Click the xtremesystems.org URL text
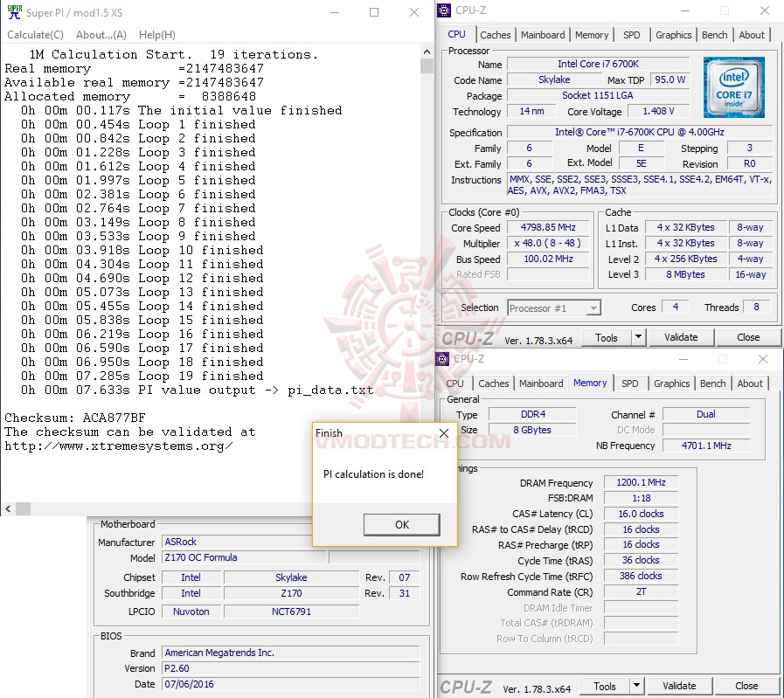Viewport: 784px width, 698px height. [x=119, y=446]
